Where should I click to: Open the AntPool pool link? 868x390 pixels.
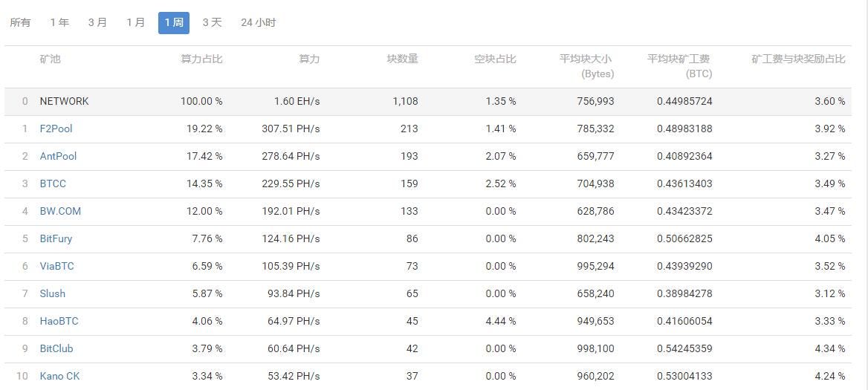coord(58,157)
